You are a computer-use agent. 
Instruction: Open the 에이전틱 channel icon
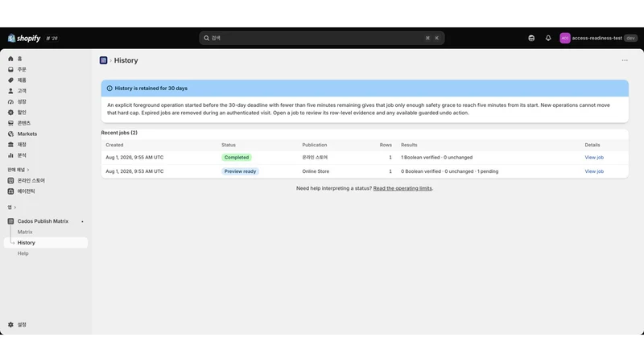10,191
